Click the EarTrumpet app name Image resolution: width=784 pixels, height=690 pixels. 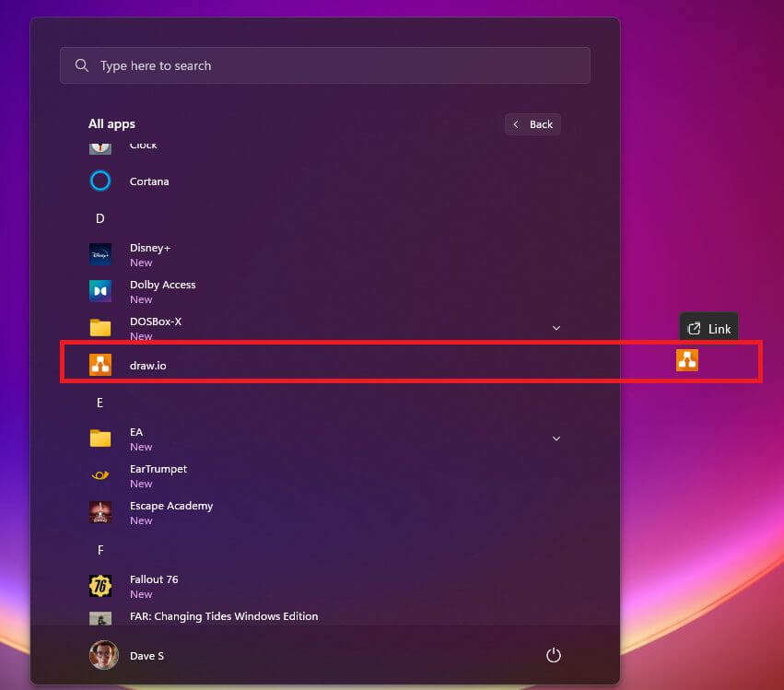click(x=158, y=469)
